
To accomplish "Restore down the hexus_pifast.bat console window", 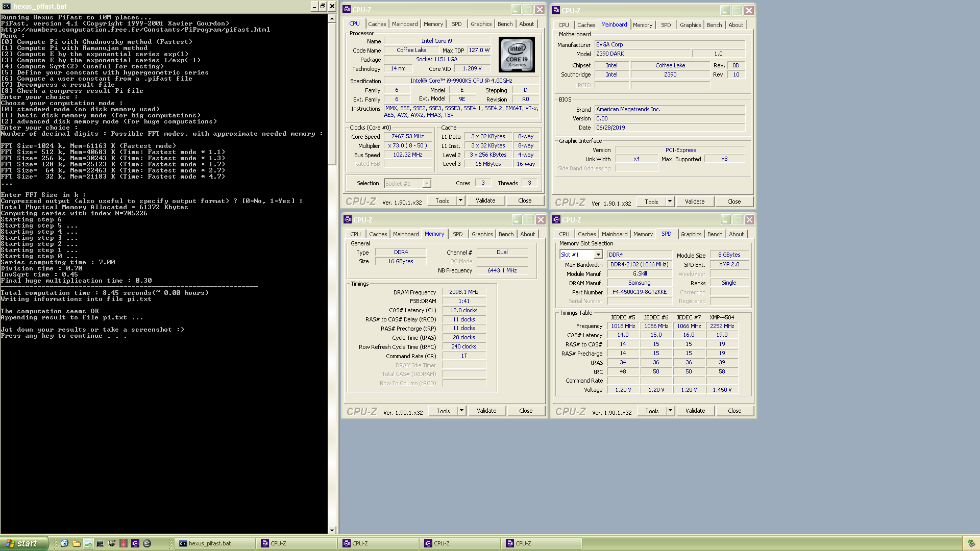I will [323, 6].
